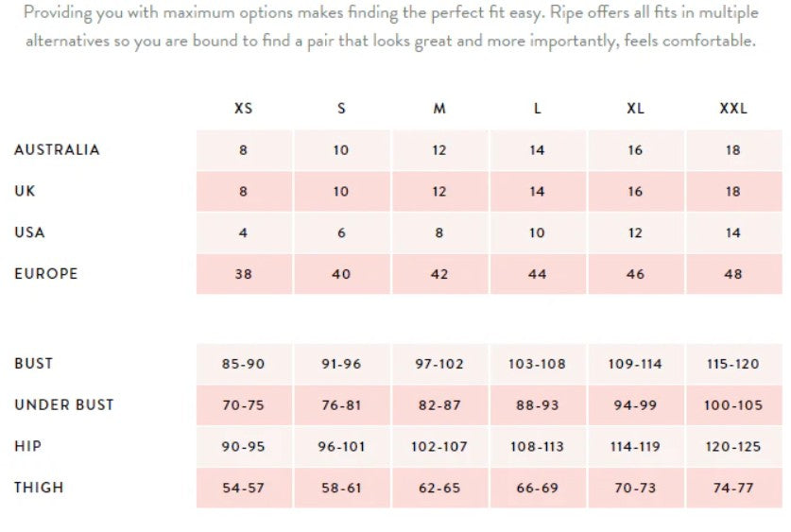Click the AUSTRALIA row label

pyautogui.click(x=57, y=149)
